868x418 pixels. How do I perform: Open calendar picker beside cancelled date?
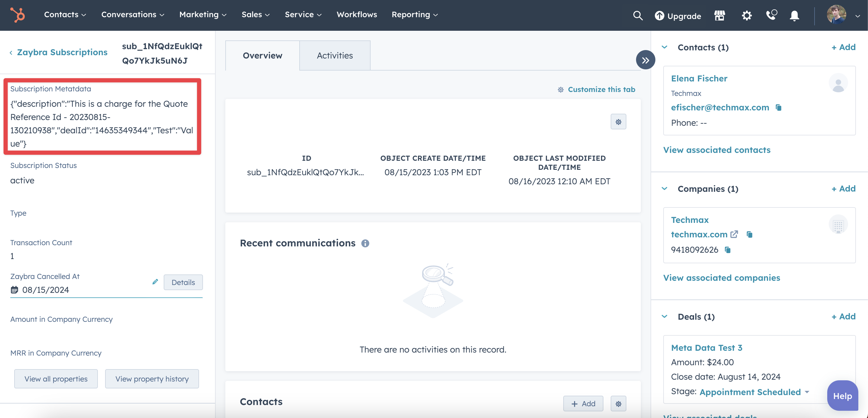[14, 290]
